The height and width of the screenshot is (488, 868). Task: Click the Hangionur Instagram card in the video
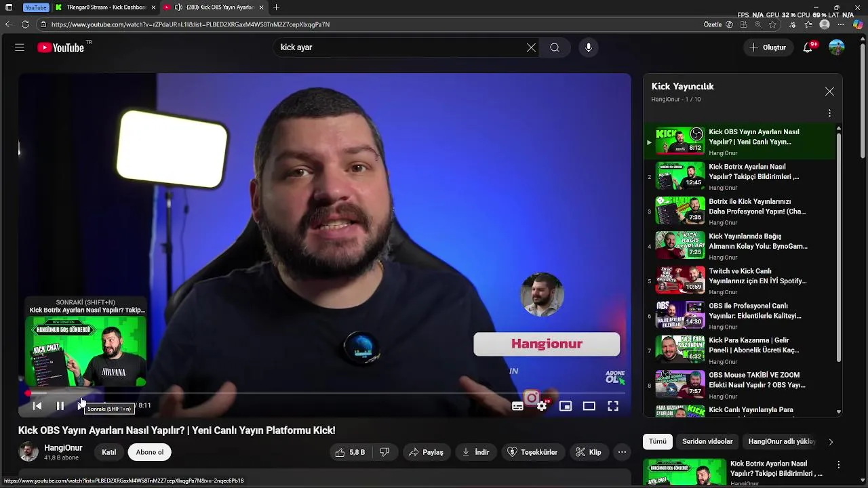(547, 344)
